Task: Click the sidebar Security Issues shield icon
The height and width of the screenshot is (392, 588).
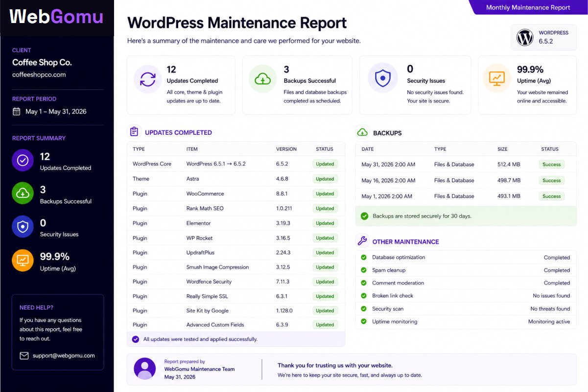Action: pos(23,227)
